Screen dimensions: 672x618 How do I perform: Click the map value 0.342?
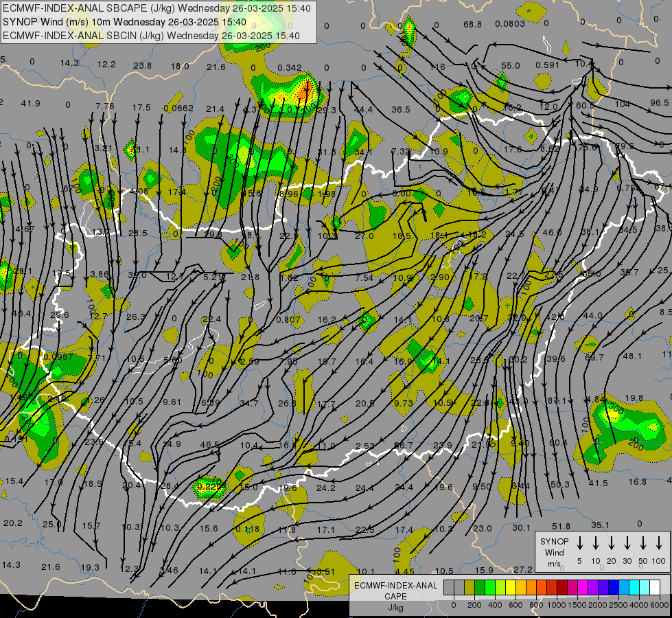click(x=289, y=68)
